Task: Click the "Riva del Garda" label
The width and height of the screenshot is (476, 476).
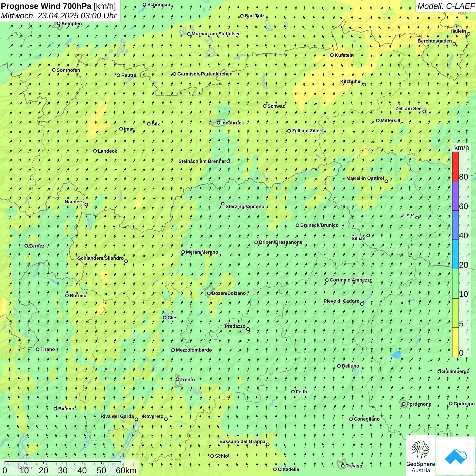Action: [117, 417]
